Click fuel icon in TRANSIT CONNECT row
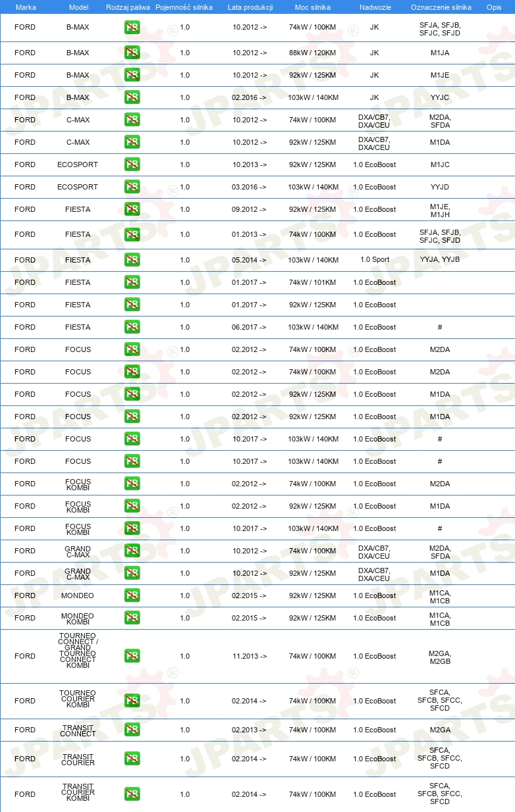Viewport: 515px width, 812px height. [132, 730]
